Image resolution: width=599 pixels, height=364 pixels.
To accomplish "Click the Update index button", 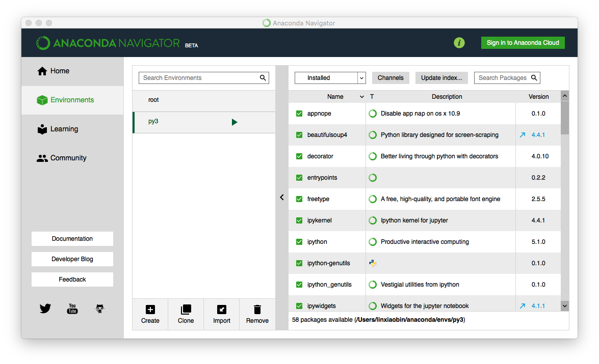I will [x=441, y=78].
